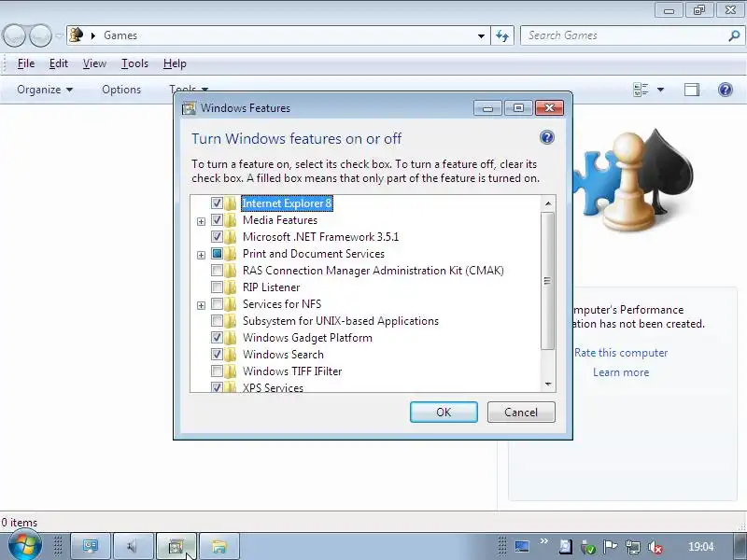Open the network tray icon
This screenshot has height=560, width=747.
tap(633, 547)
